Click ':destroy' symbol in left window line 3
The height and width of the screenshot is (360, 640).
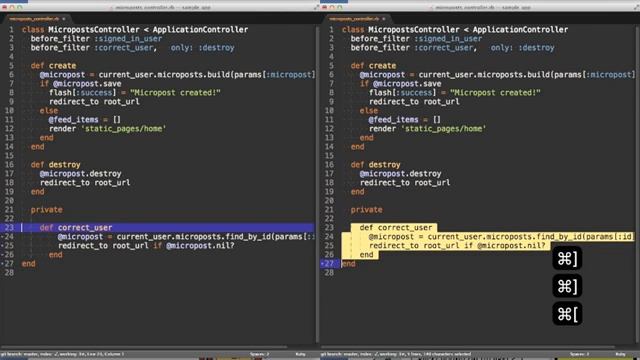click(x=216, y=48)
